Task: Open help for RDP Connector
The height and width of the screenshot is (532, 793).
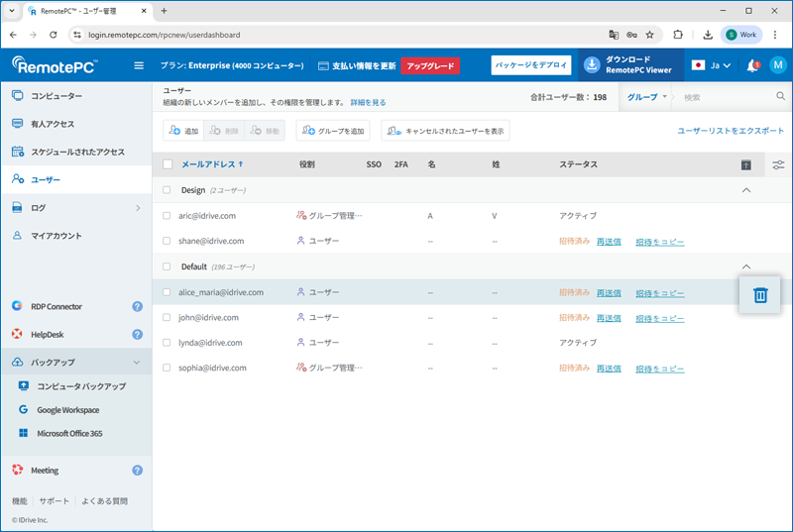Action: (137, 307)
